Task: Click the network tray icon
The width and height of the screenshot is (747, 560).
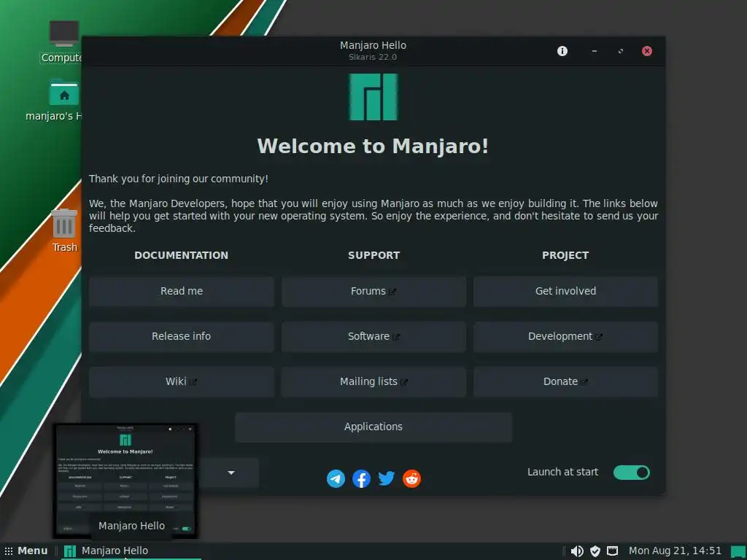Action: click(612, 551)
